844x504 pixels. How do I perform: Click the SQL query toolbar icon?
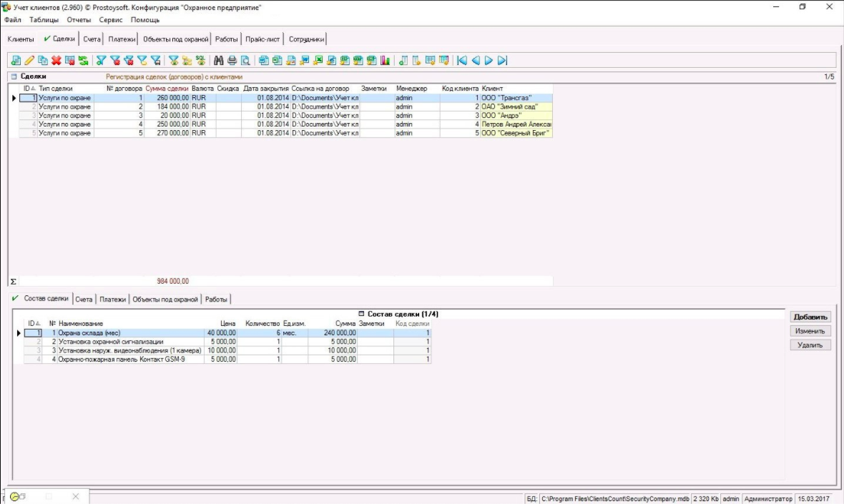[200, 61]
